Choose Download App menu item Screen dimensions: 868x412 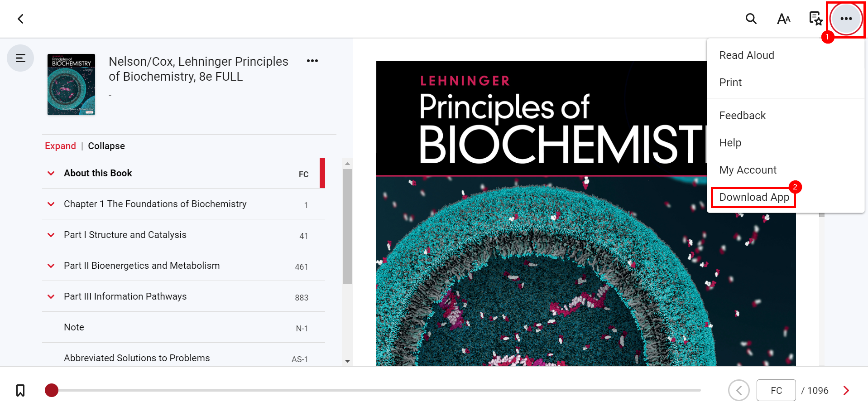click(754, 197)
